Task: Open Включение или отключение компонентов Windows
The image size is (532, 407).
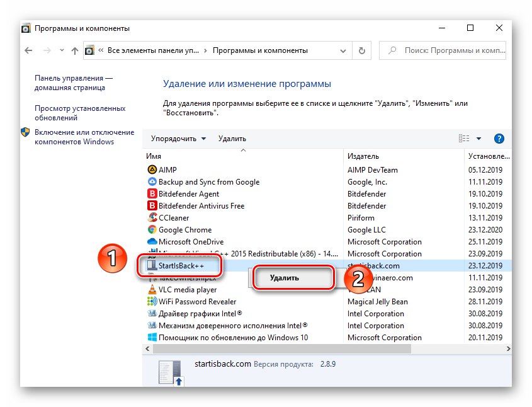Action: pyautogui.click(x=84, y=137)
